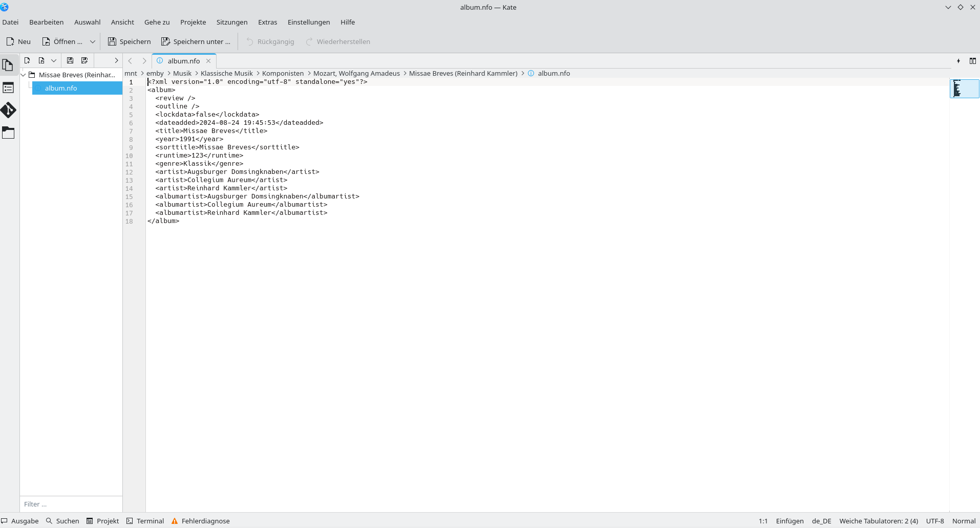Open the Datei menu
Image resolution: width=980 pixels, height=528 pixels.
10,22
